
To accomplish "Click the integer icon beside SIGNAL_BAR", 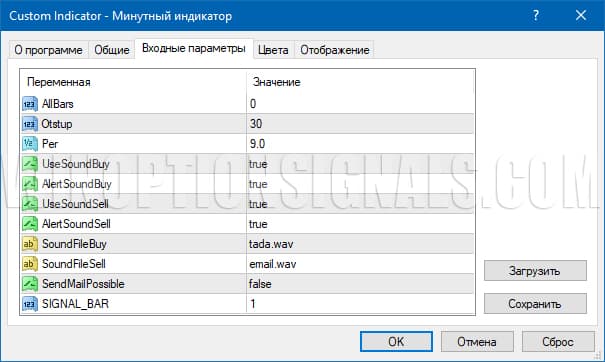I will pyautogui.click(x=30, y=304).
